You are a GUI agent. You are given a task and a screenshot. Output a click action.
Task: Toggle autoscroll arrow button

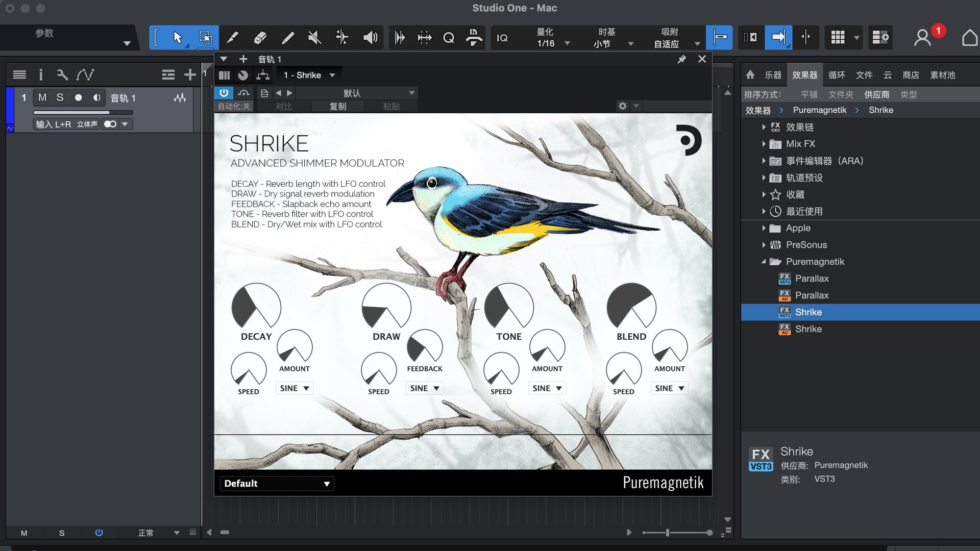point(778,38)
